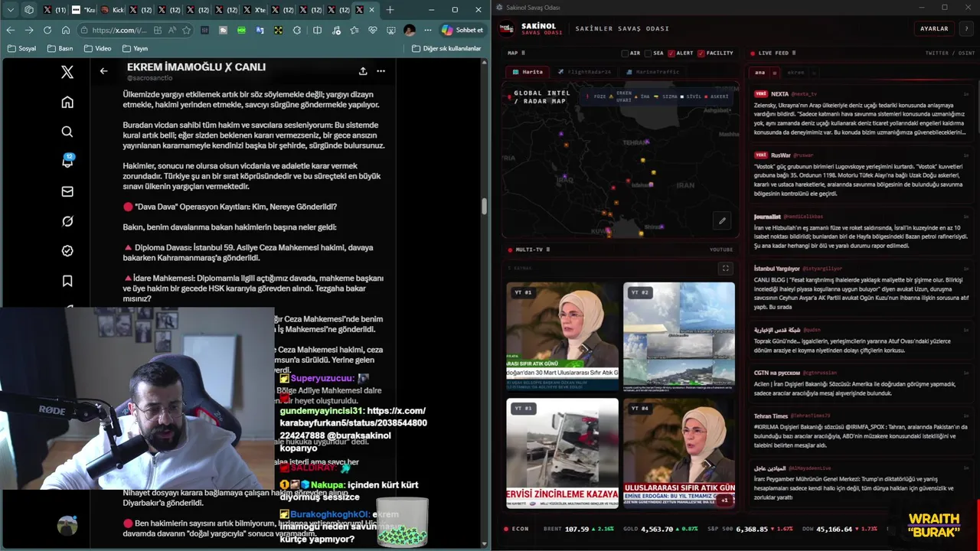Open Diğer sık kullanılanlar folder
Image resolution: width=980 pixels, height=551 pixels.
tap(446, 48)
